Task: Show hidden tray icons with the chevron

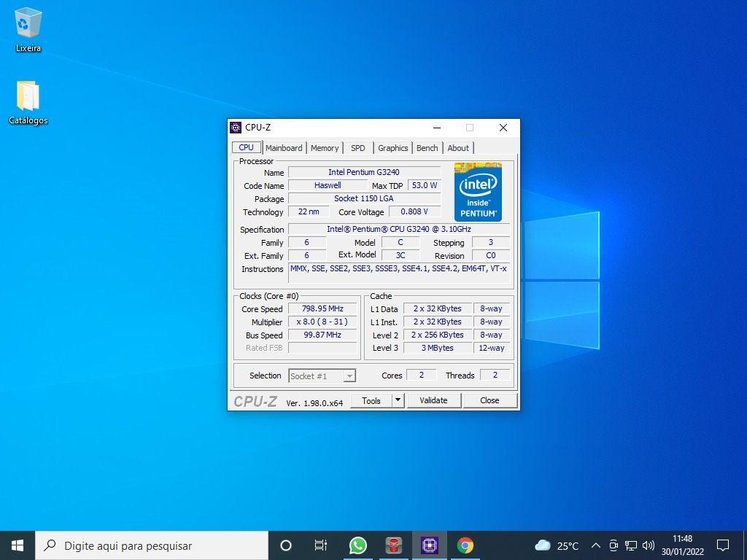Action: [595, 545]
